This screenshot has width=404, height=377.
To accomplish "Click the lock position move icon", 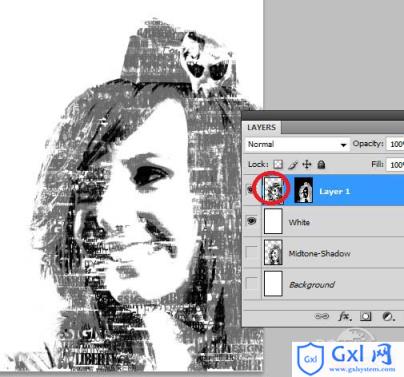I will [307, 164].
